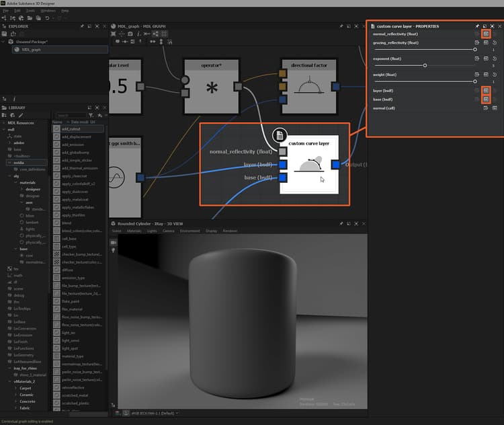Click the highlighted pin icon for layer (bsdf)

tap(485, 90)
